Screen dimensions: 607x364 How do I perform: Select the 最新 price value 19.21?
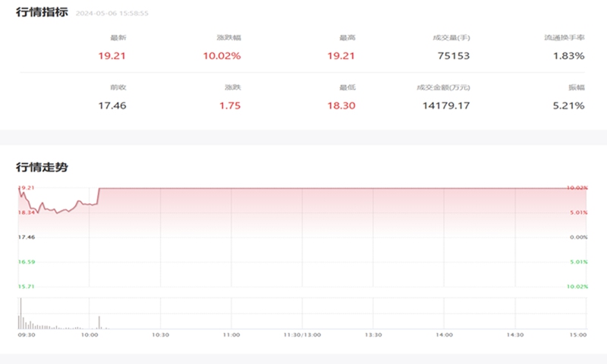(x=112, y=55)
